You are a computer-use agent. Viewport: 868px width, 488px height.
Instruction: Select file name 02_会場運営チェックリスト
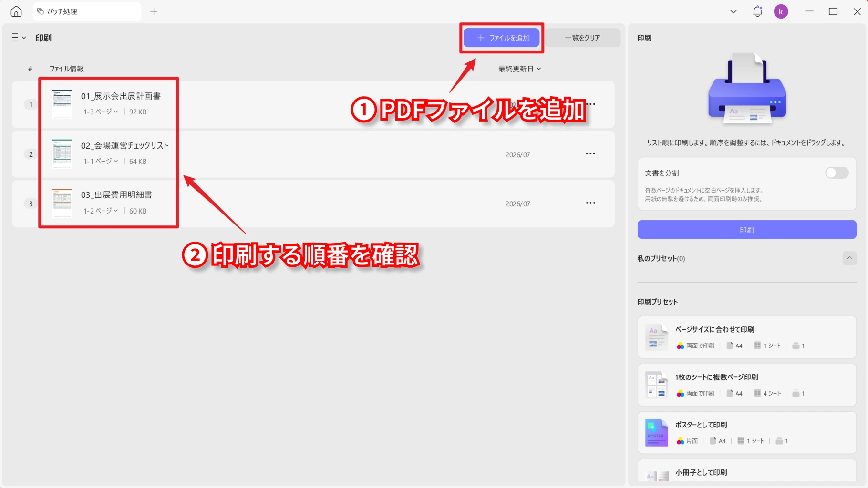pyautogui.click(x=125, y=146)
